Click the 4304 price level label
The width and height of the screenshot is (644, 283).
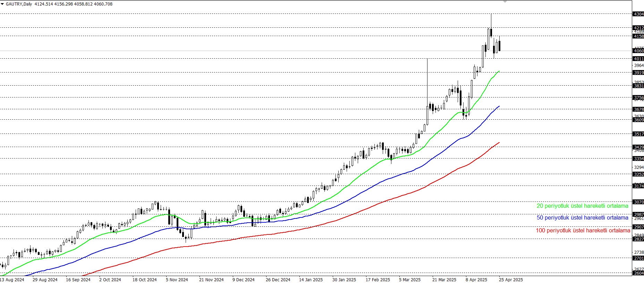(638, 14)
